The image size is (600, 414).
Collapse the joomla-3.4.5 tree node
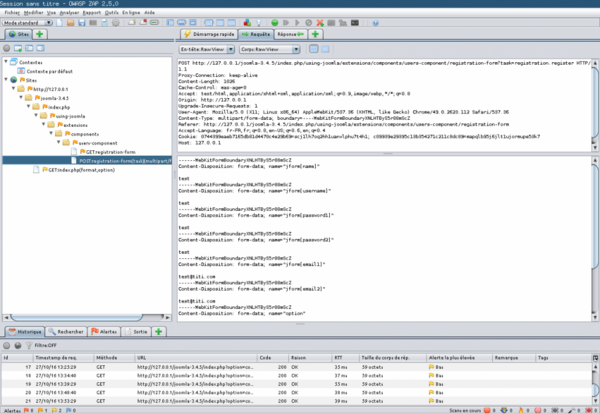coord(21,98)
